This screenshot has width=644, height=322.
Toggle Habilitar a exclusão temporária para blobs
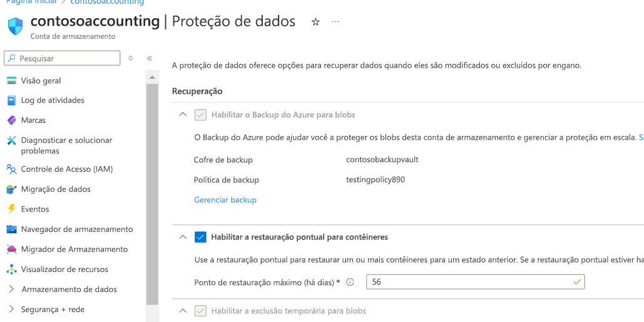pyautogui.click(x=200, y=311)
